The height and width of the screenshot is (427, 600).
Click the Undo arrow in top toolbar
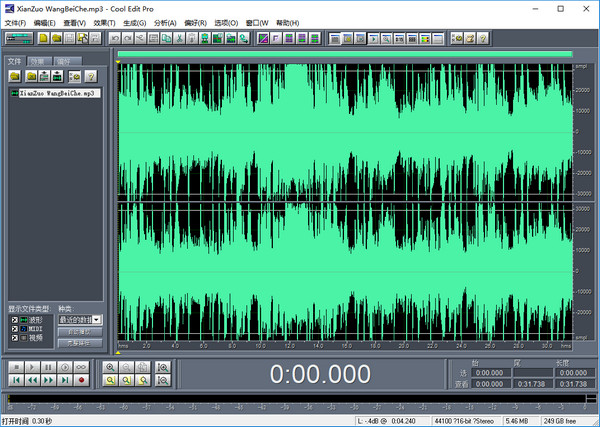pos(115,38)
